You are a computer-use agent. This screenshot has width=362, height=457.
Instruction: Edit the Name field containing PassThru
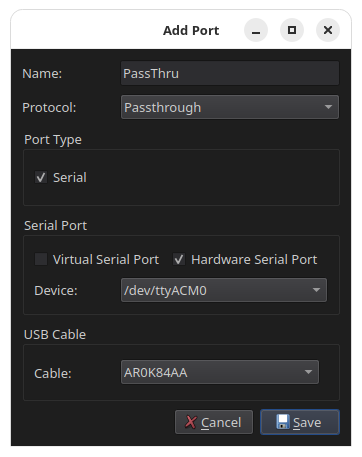[230, 73]
